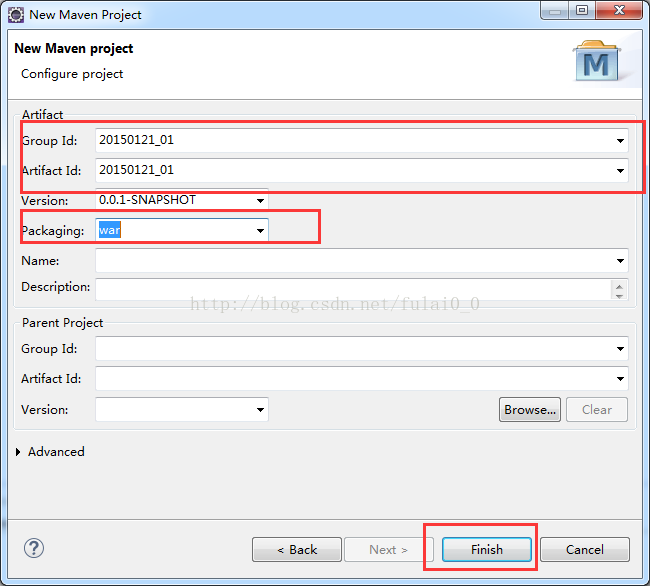Expand the Advanced section
The height and width of the screenshot is (586, 650).
coord(18,452)
